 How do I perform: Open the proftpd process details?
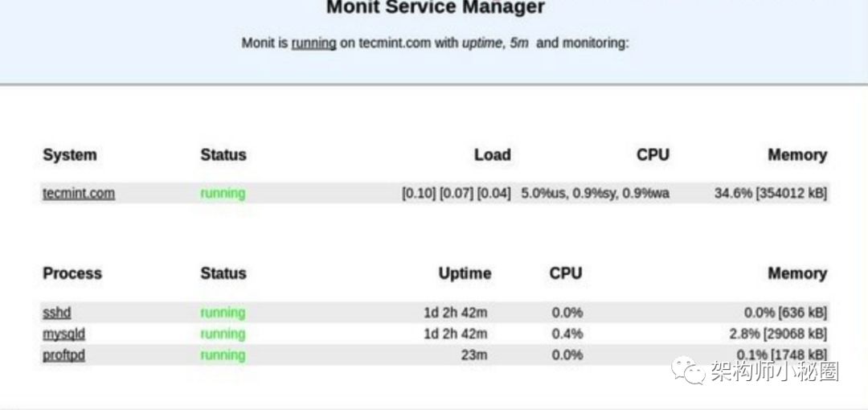click(63, 355)
